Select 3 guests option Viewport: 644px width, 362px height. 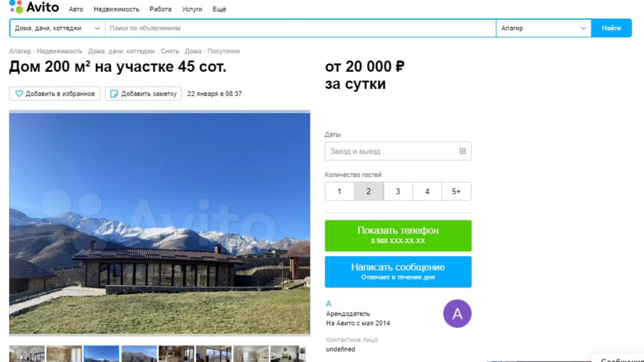pos(398,191)
